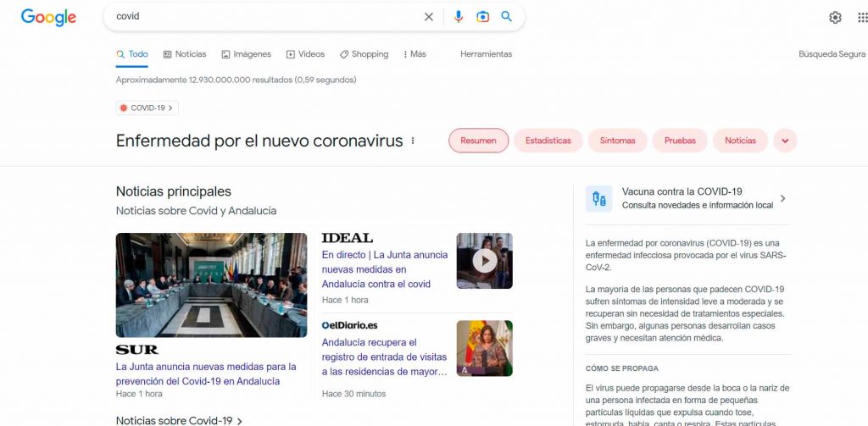Open the vaccine icon next to Vacuna contra la COVID-19
868x426 pixels.
pos(599,199)
